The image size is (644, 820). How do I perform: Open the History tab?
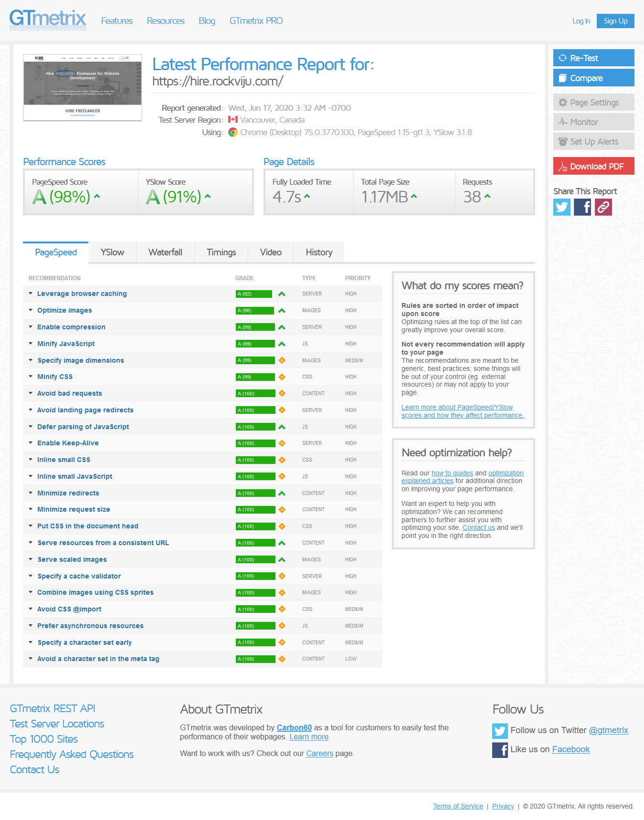319,252
